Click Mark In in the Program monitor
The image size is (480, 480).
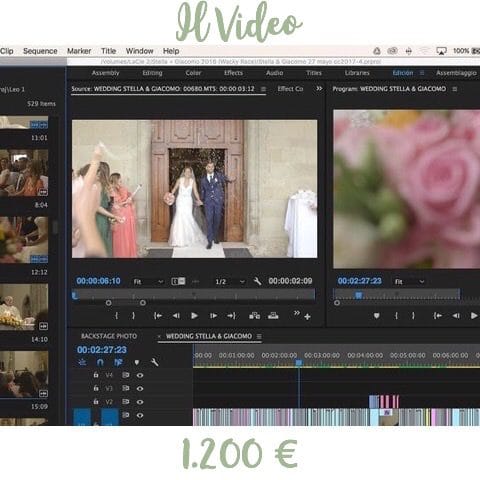click(396, 316)
